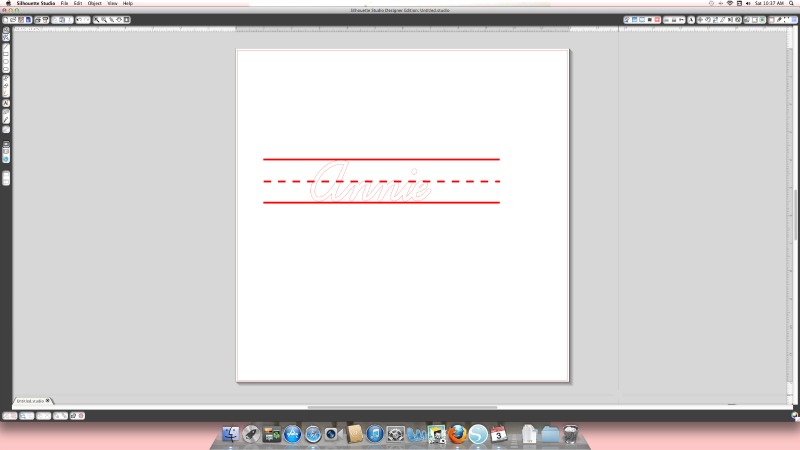Open Spotlight search in the menu bar

(x=793, y=4)
